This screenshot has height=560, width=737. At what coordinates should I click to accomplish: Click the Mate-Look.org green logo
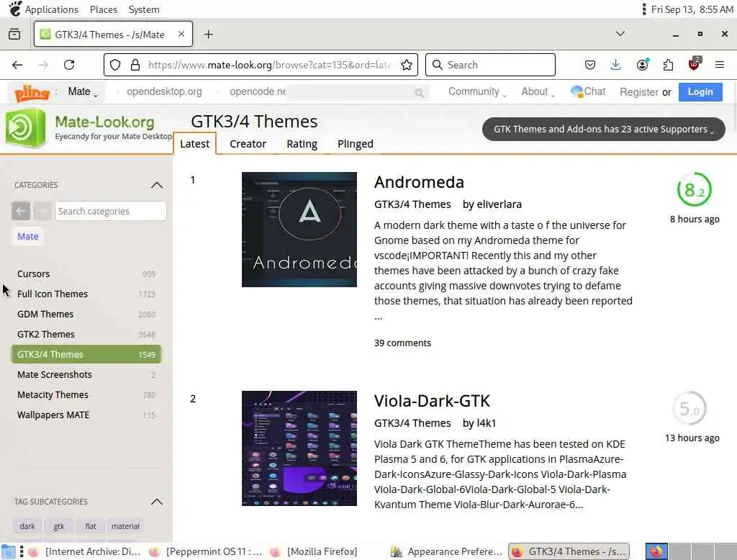tap(25, 128)
